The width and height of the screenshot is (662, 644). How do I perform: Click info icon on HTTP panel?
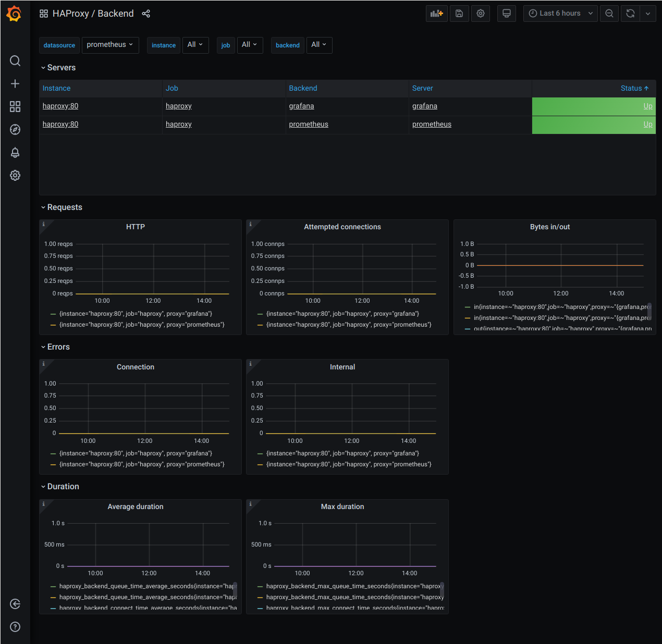coord(44,224)
